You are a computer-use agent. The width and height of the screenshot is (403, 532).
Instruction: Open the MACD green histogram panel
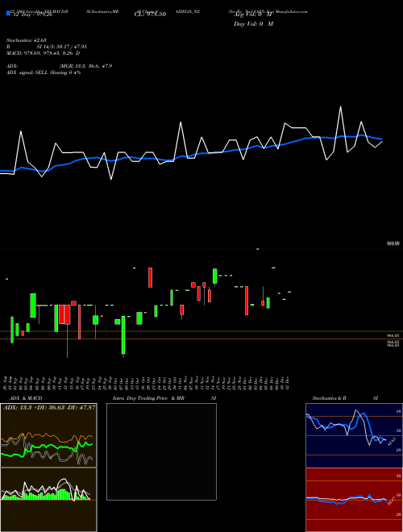48,500
